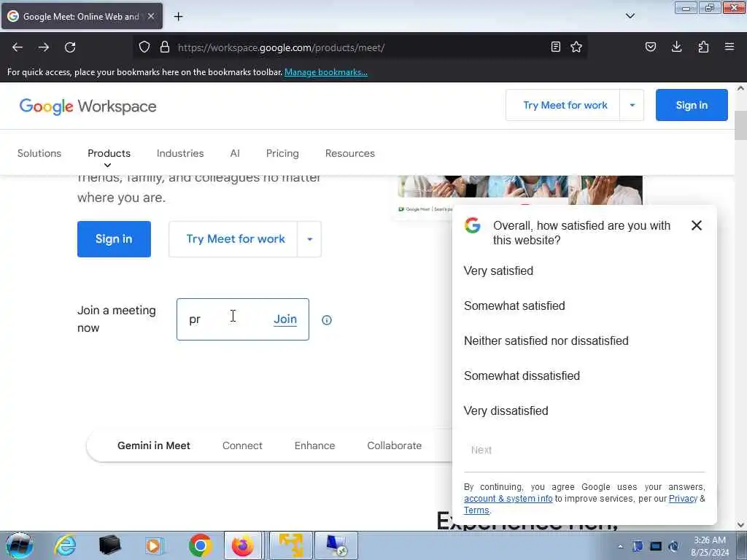Image resolution: width=747 pixels, height=560 pixels.
Task: Open a new browser tab
Action: pyautogui.click(x=178, y=17)
